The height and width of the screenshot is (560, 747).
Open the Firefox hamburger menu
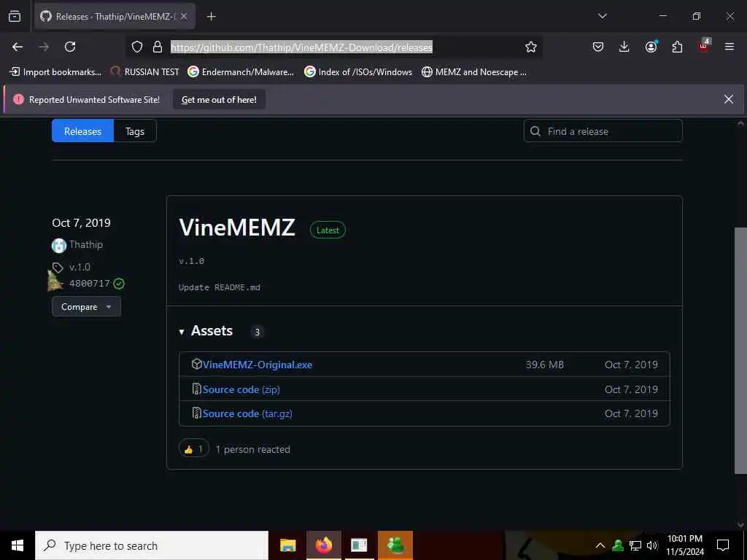tap(729, 47)
